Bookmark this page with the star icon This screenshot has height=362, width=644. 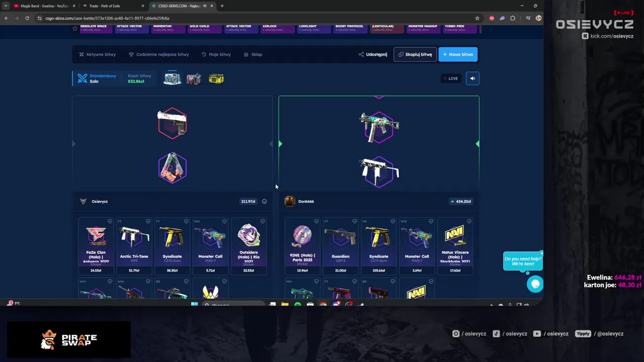[x=477, y=18]
